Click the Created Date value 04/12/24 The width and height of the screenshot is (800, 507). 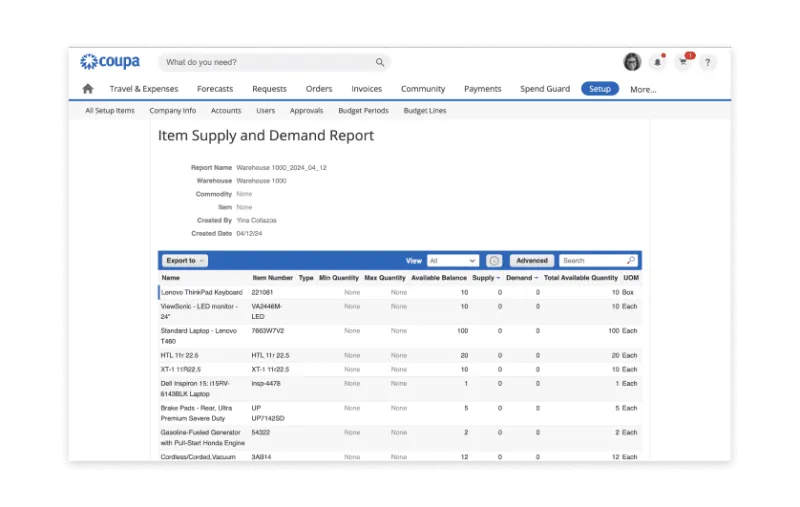(249, 234)
